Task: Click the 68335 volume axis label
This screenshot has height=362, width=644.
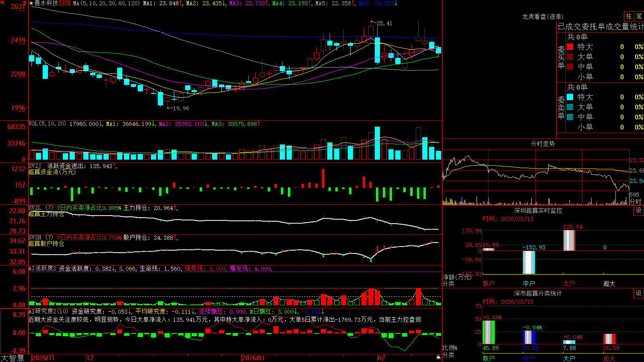Action: (16, 127)
